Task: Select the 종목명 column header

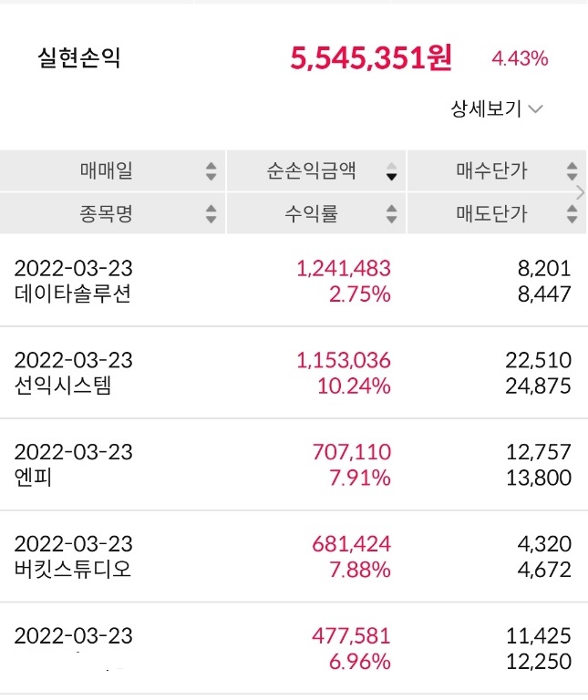Action: [106, 214]
